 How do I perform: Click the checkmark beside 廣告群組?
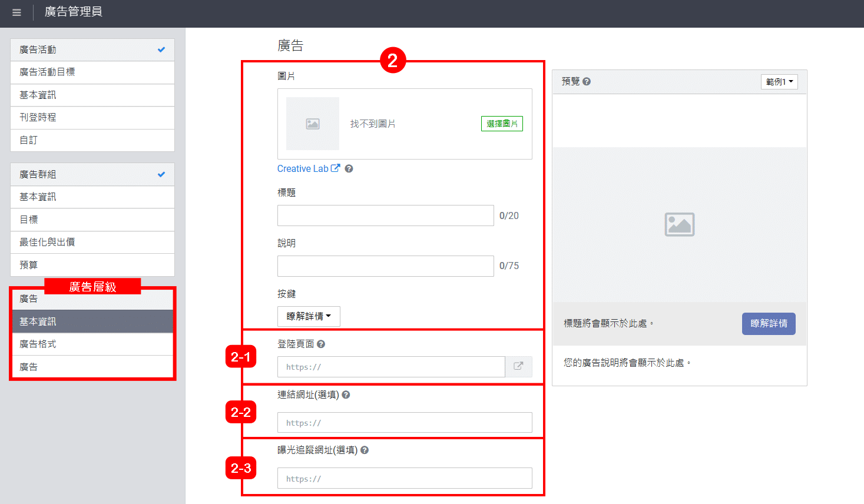tap(161, 174)
